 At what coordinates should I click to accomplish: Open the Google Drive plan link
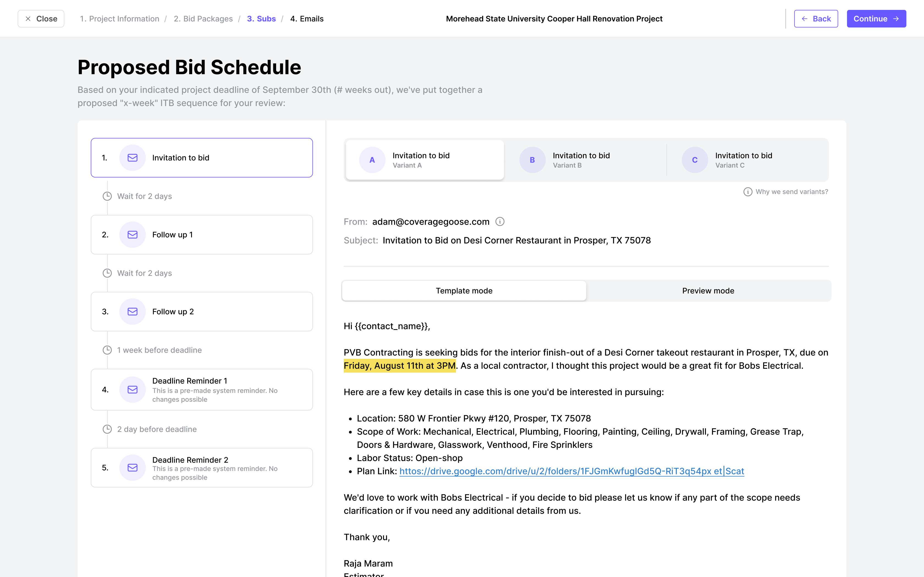571,471
